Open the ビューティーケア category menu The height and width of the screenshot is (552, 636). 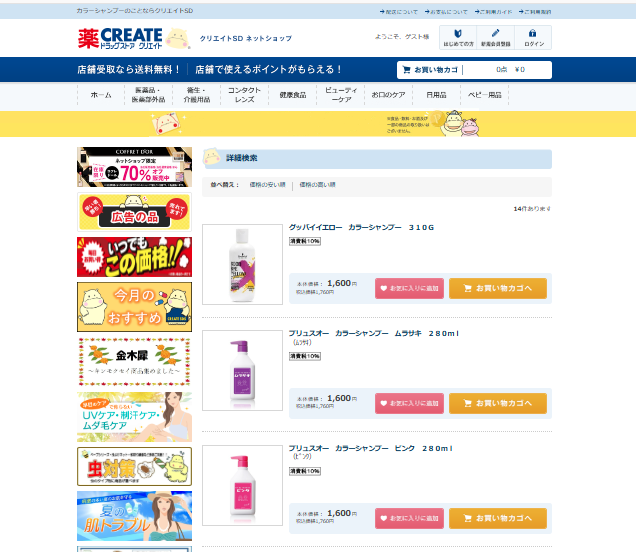pyautogui.click(x=341, y=95)
